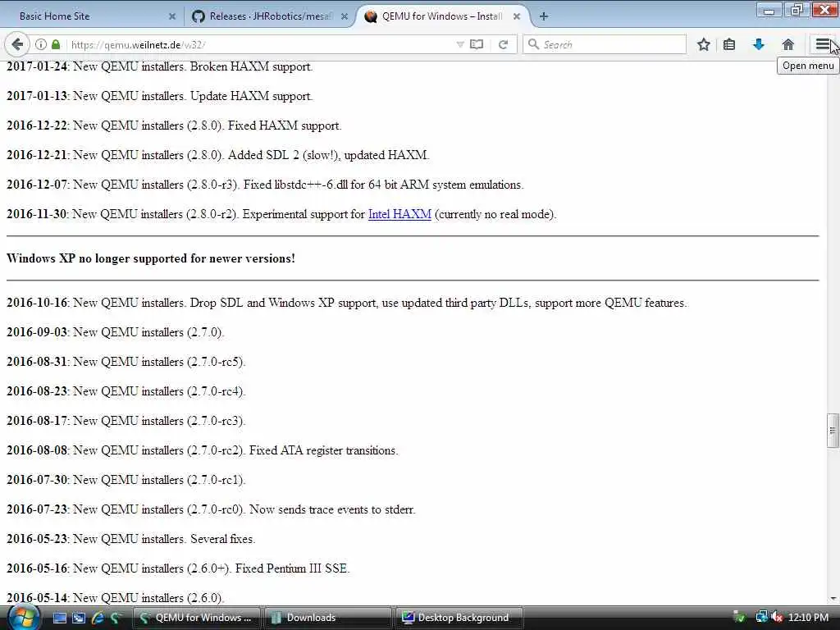Close the QEMU for Windows tab
Screen dimensions: 840x630
pyautogui.click(x=517, y=16)
